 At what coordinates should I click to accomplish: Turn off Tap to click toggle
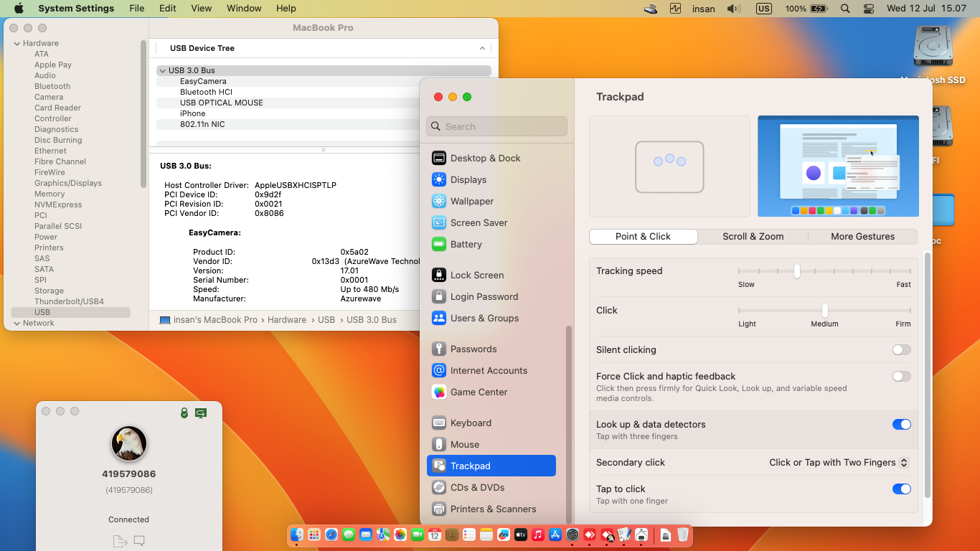[902, 489]
